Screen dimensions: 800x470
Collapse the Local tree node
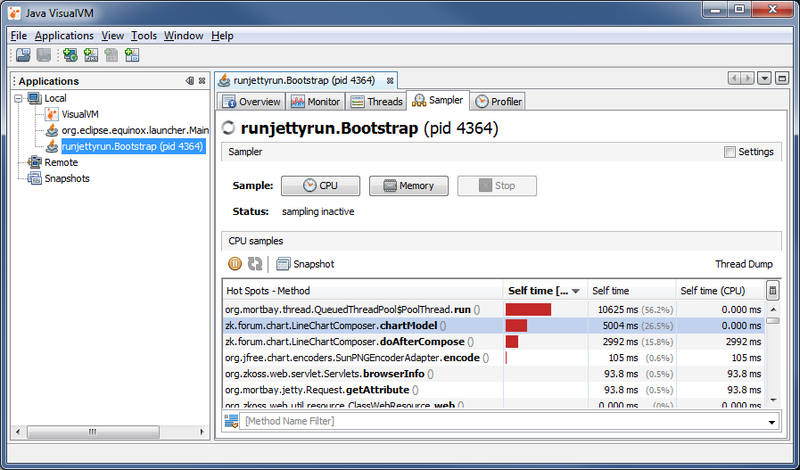pyautogui.click(x=19, y=98)
